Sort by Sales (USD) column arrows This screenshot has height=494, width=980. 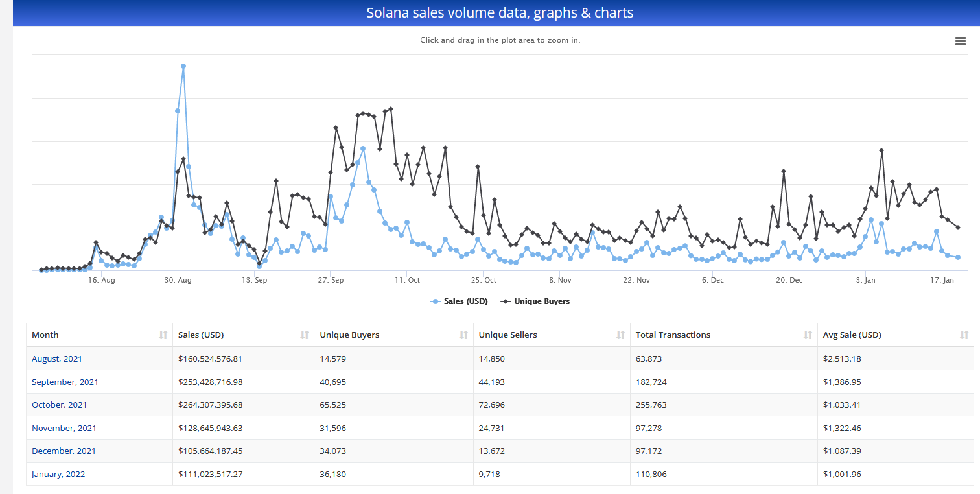(x=305, y=335)
